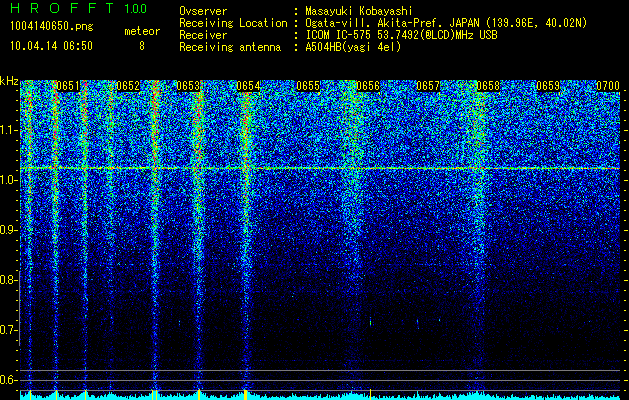Click the 0654 time marker

pos(248,86)
